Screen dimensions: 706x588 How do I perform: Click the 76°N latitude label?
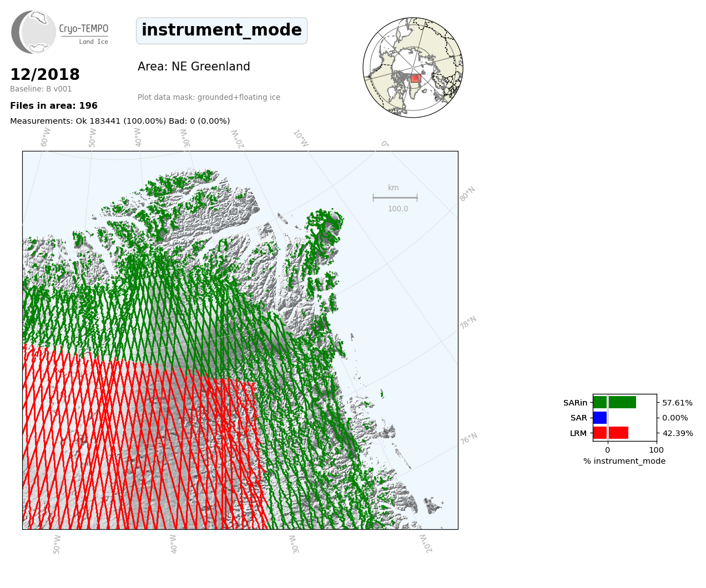click(x=468, y=439)
